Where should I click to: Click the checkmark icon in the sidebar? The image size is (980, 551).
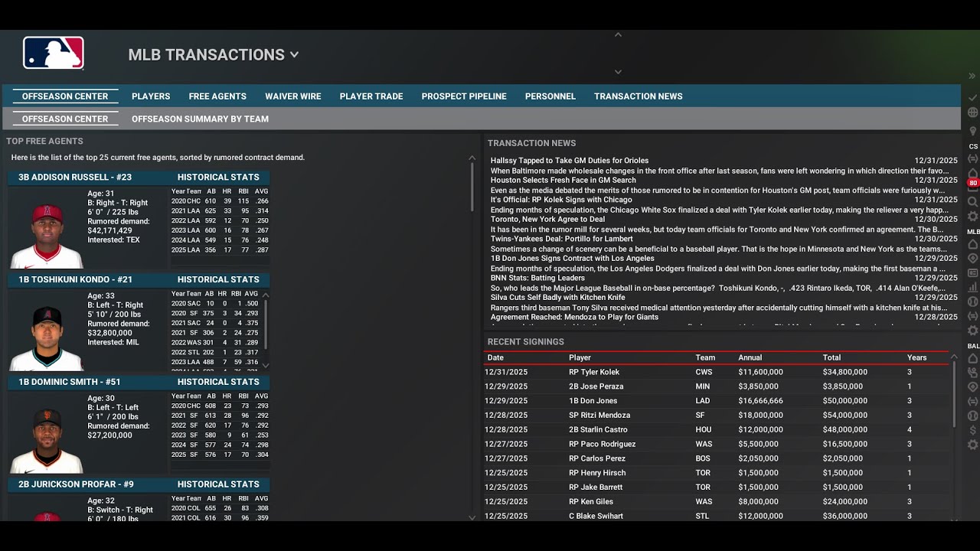tap(973, 97)
